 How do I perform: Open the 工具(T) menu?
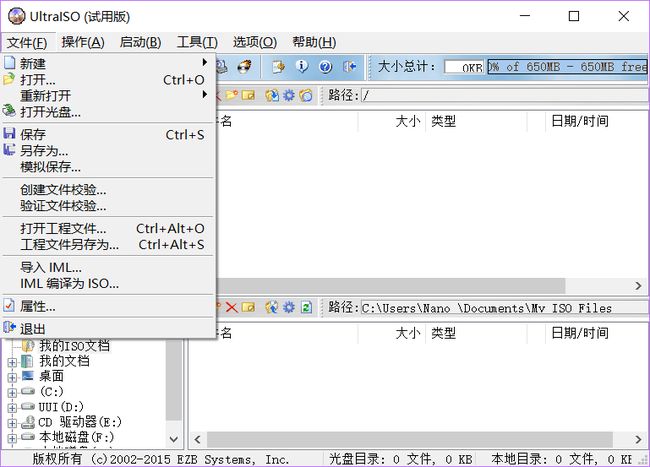click(197, 42)
